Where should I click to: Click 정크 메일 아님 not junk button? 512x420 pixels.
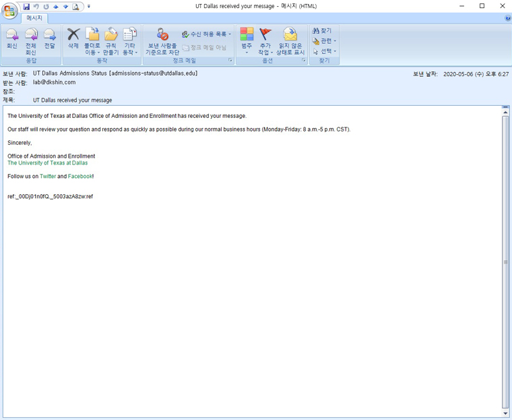(204, 48)
